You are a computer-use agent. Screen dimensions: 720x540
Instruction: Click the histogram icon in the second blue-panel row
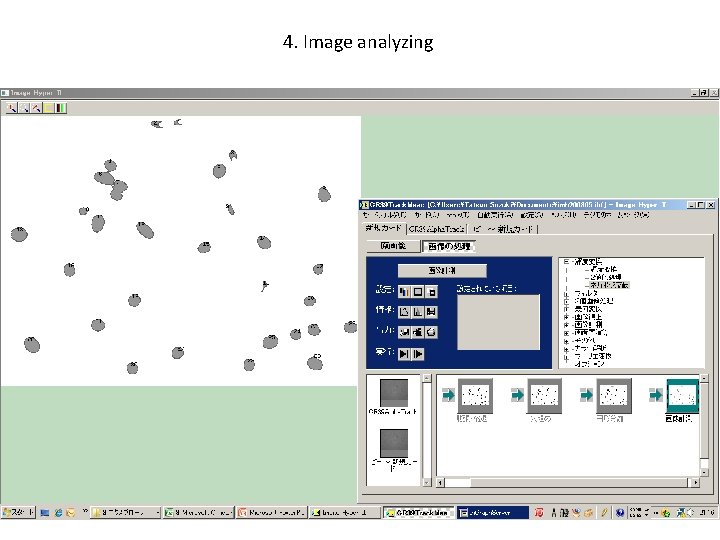point(418,312)
